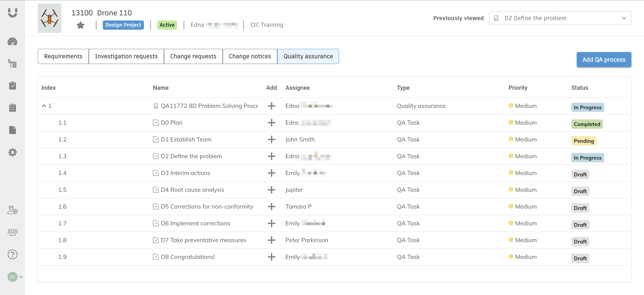644x295 pixels.
Task: Click the help question mark icon
Action: (12, 254)
